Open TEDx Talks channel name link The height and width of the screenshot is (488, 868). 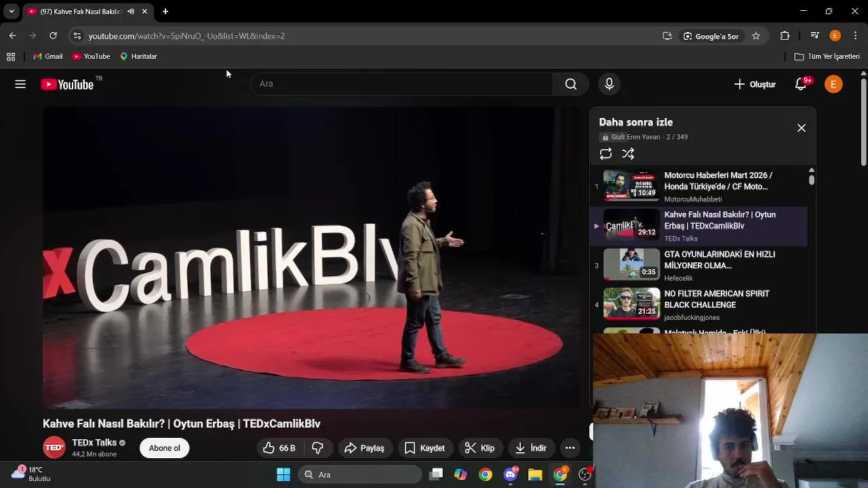pos(94,443)
